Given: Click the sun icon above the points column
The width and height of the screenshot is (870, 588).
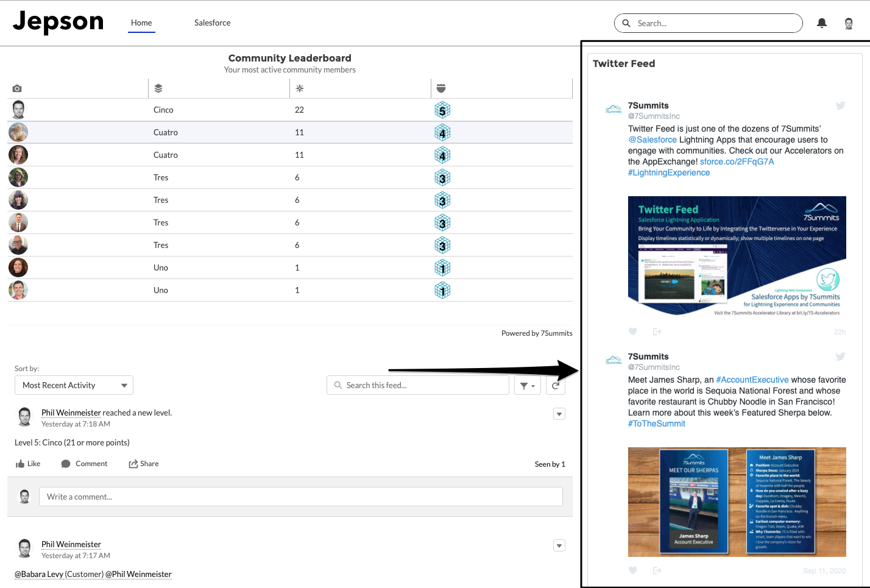Looking at the screenshot, I should [x=299, y=88].
